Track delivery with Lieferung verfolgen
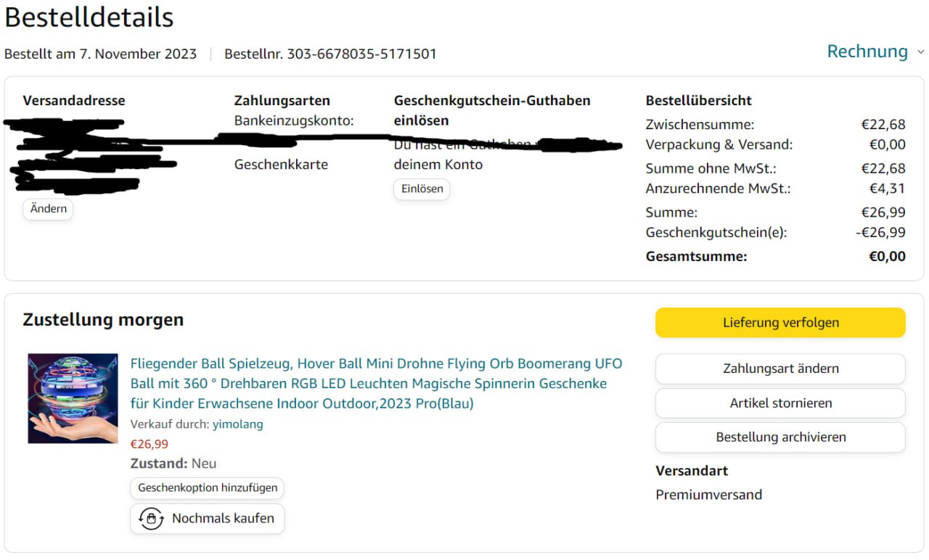The width and height of the screenshot is (929, 560). click(780, 323)
